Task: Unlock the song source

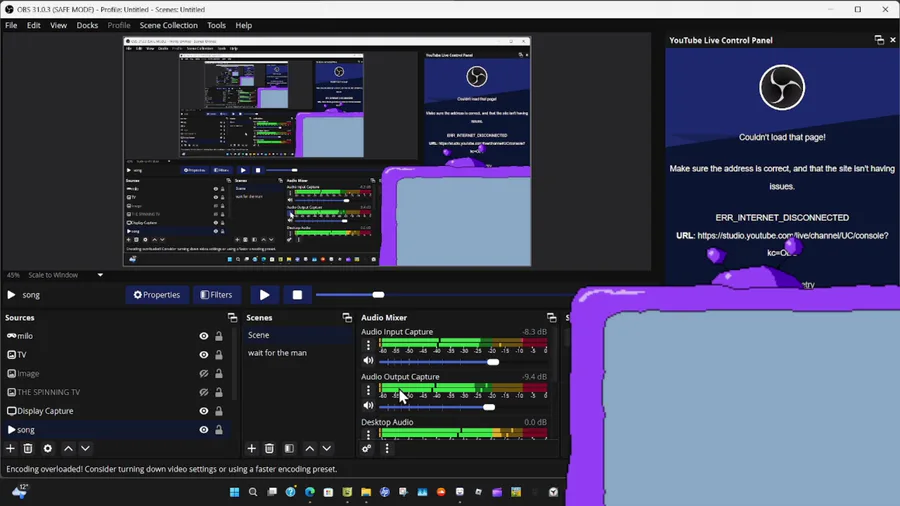Action: tap(219, 430)
